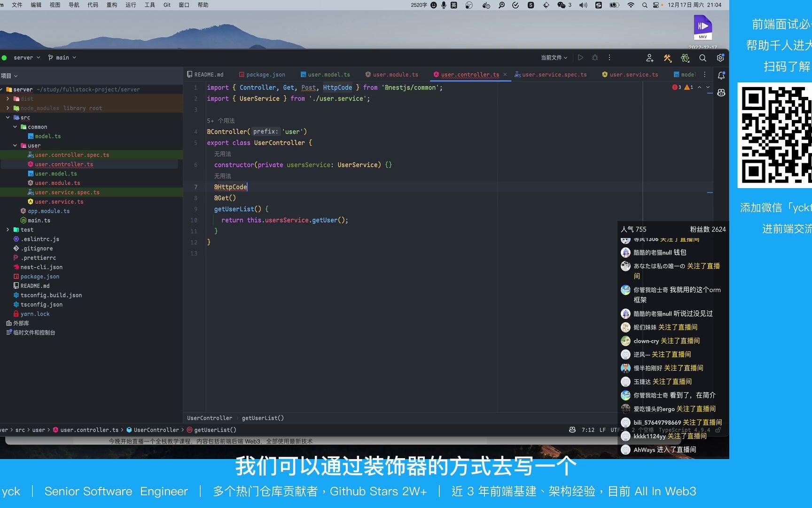Click 外部库 in the project tree
The height and width of the screenshot is (508, 812).
[x=17, y=324]
